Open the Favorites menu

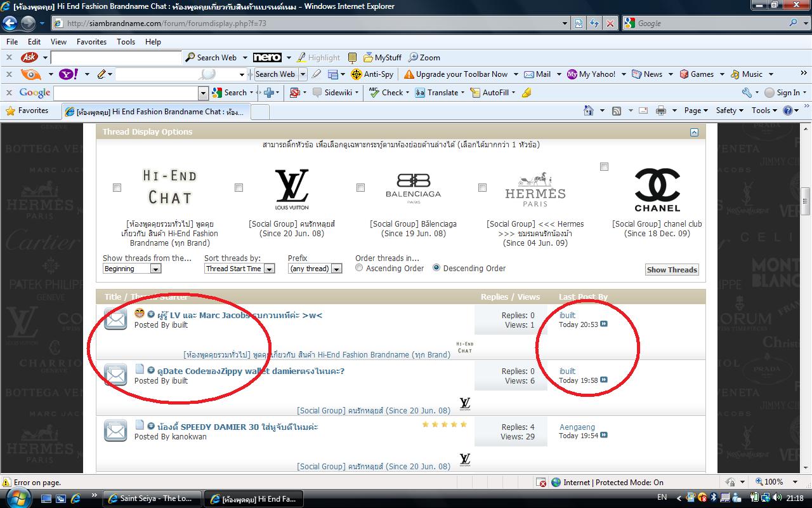[91, 42]
